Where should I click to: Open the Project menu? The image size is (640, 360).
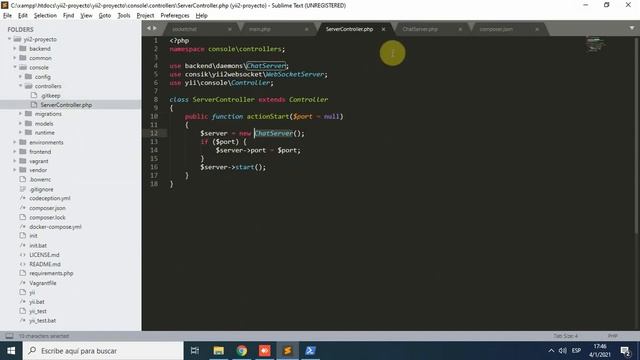tap(145, 16)
